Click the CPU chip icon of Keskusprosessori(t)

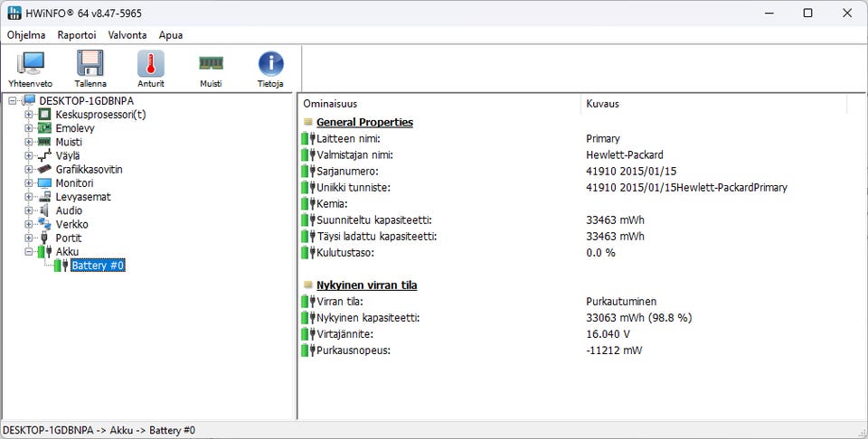click(x=44, y=115)
